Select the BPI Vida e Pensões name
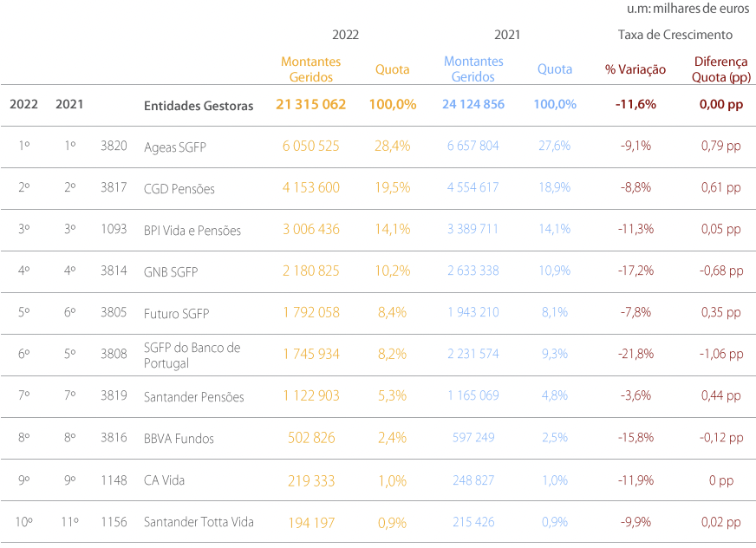The image size is (756, 548). 192,231
